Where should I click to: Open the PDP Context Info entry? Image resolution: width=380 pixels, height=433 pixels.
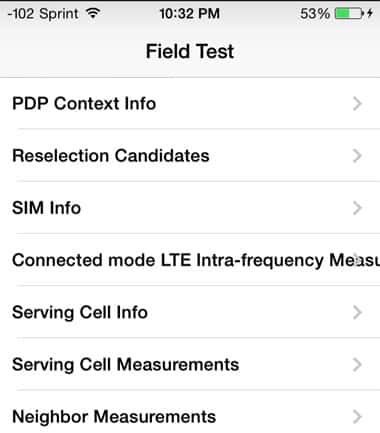190,104
